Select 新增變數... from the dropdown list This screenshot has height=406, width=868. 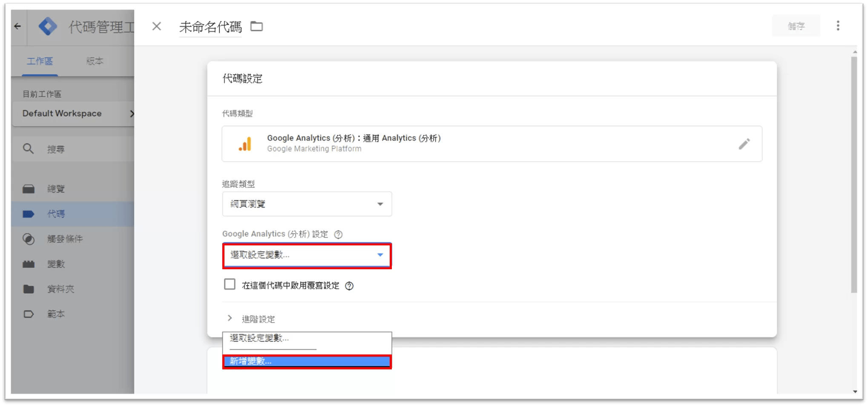(x=307, y=362)
